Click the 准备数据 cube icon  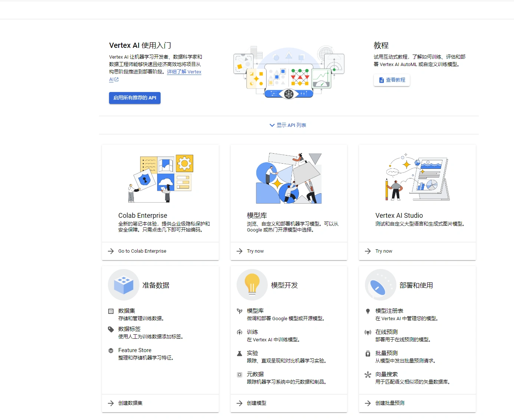pyautogui.click(x=123, y=285)
